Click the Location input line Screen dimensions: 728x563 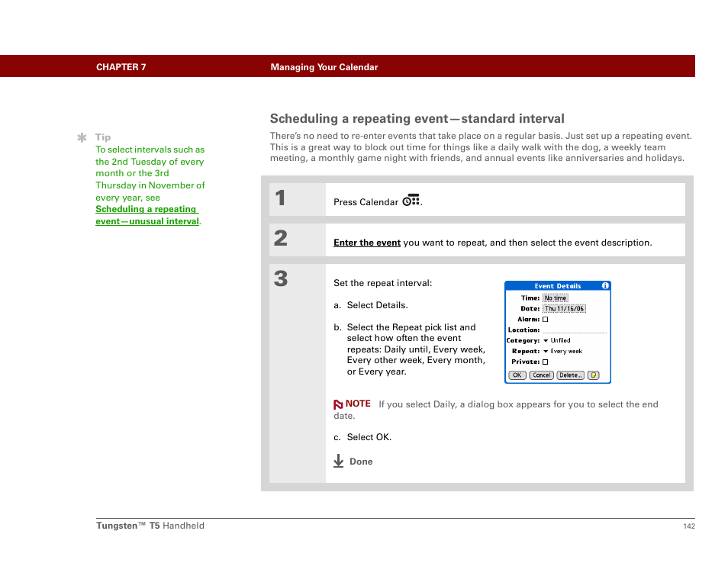coord(575,330)
